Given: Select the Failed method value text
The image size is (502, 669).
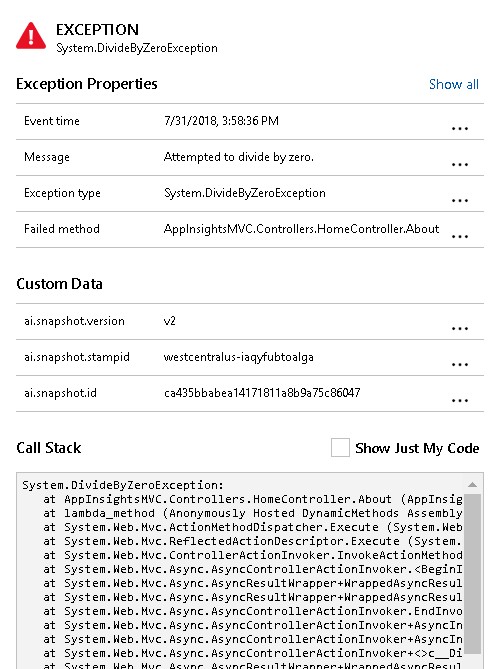Looking at the screenshot, I should point(301,229).
